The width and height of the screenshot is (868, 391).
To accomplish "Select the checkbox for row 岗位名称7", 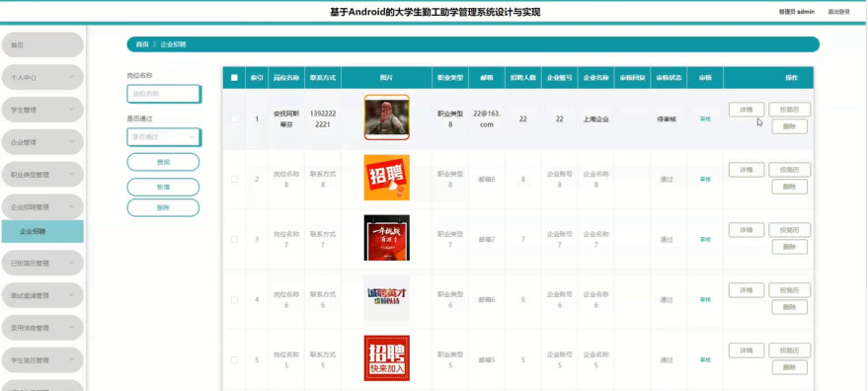I will click(234, 239).
